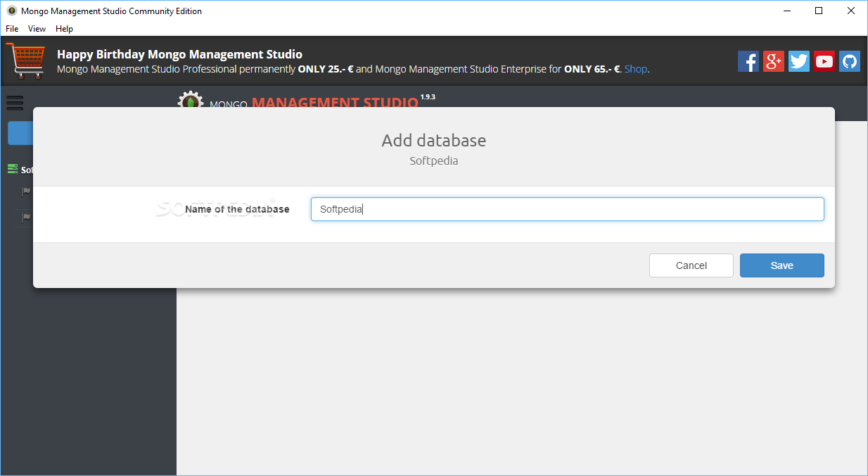Open the GitHub icon

(x=850, y=61)
